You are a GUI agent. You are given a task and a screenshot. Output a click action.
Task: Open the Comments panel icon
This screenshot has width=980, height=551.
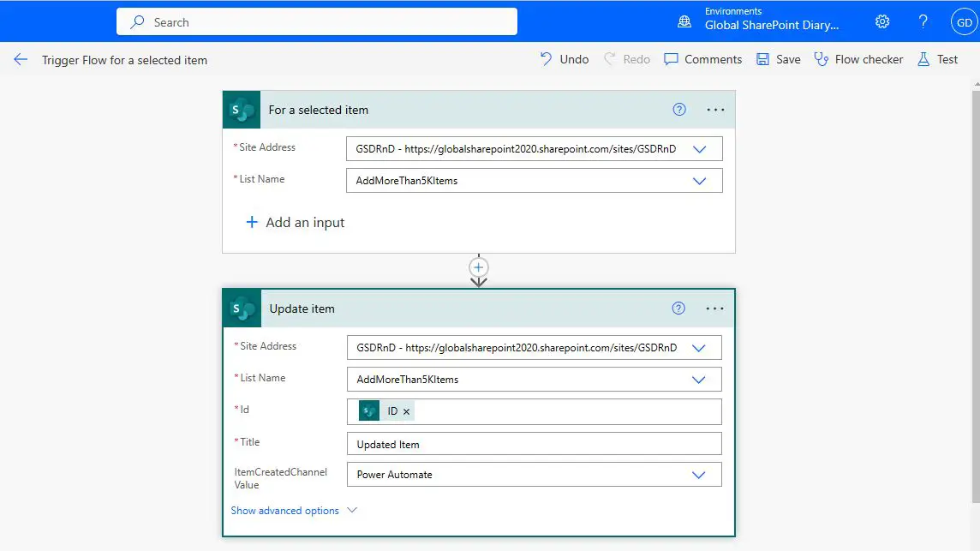(673, 59)
